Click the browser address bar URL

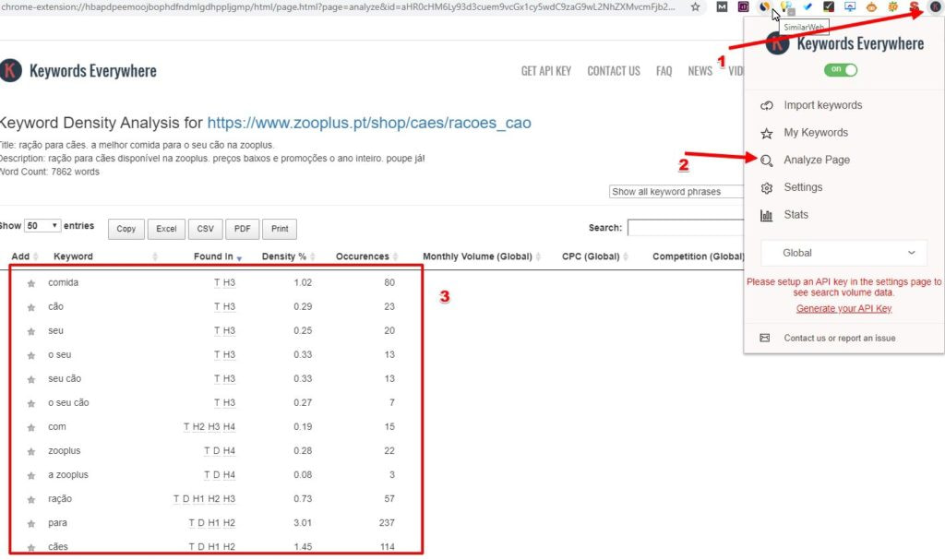(338, 7)
